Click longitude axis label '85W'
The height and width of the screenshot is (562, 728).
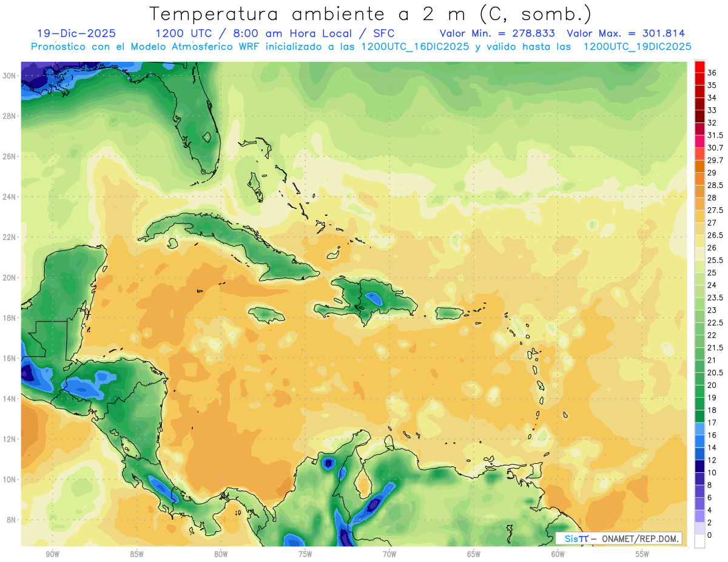coord(136,554)
